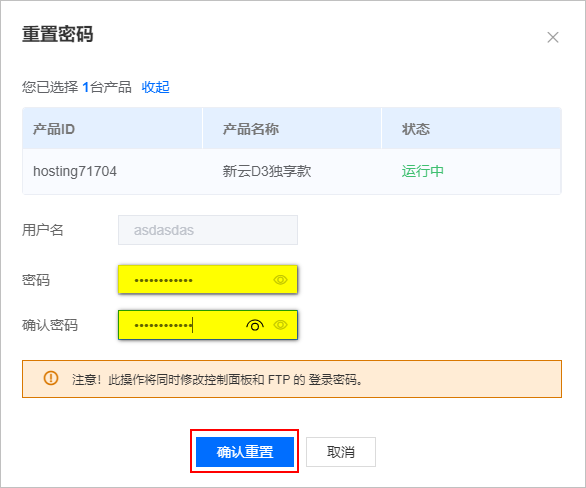The image size is (586, 488).
Task: Click the 确认密码 label
Action: coord(50,325)
